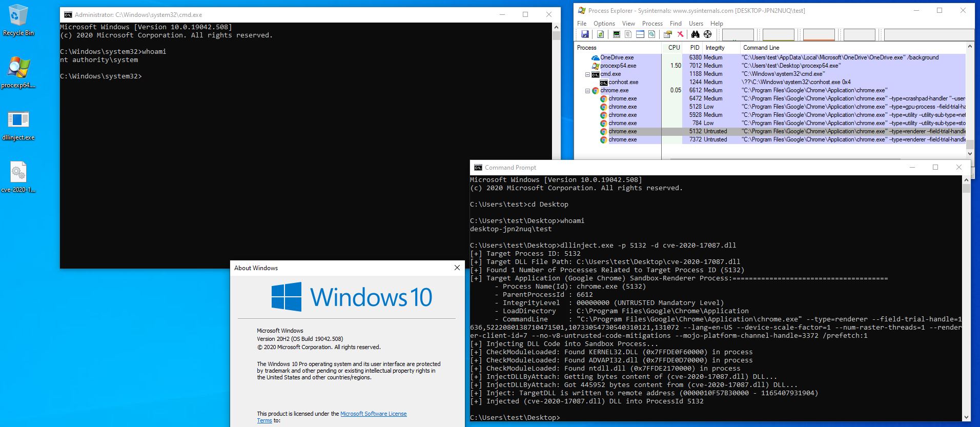Click the red X Kill Process icon
The width and height of the screenshot is (980, 427).
coord(680,34)
